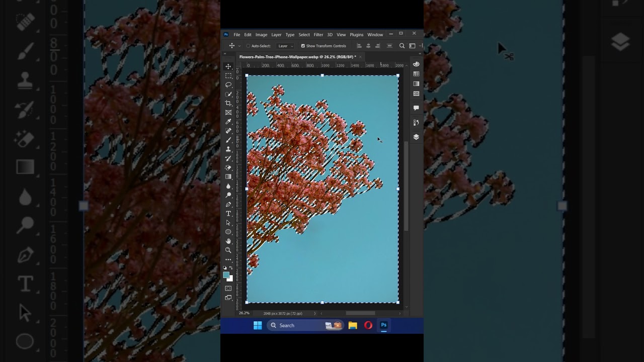This screenshot has width=644, height=362.
Task: Select the Eraser tool
Action: [228, 167]
